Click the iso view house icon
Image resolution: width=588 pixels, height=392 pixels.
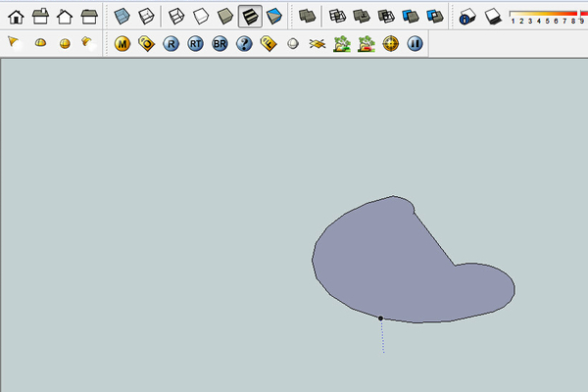click(16, 16)
